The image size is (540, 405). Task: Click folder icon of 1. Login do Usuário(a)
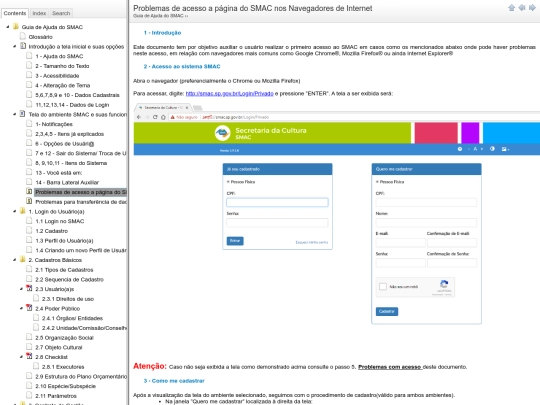23,211
